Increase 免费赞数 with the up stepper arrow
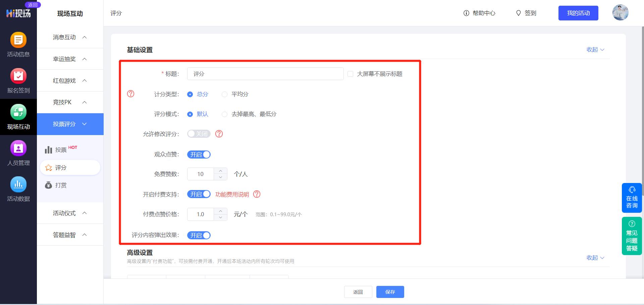The height and width of the screenshot is (305, 644). (220, 171)
